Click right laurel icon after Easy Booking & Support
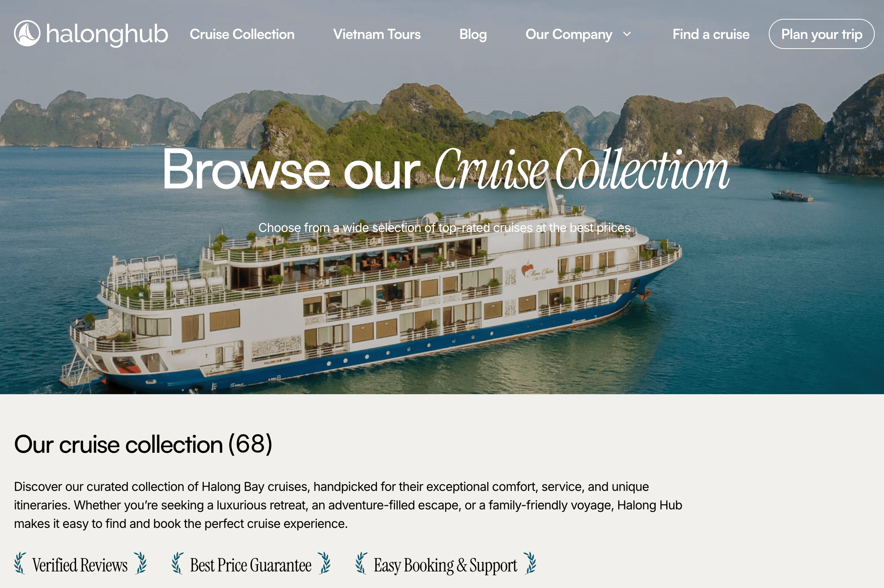 pos(531,563)
